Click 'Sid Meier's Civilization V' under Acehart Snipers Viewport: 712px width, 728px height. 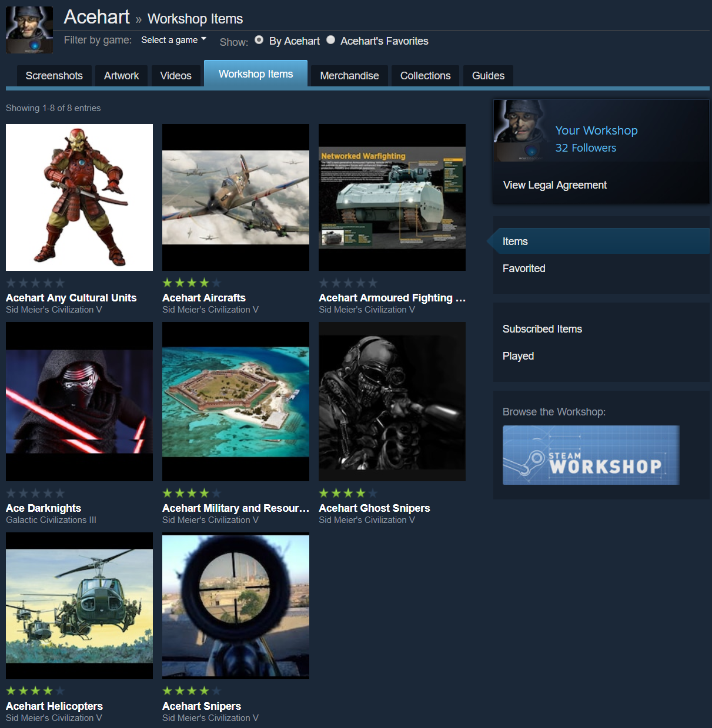click(x=210, y=718)
